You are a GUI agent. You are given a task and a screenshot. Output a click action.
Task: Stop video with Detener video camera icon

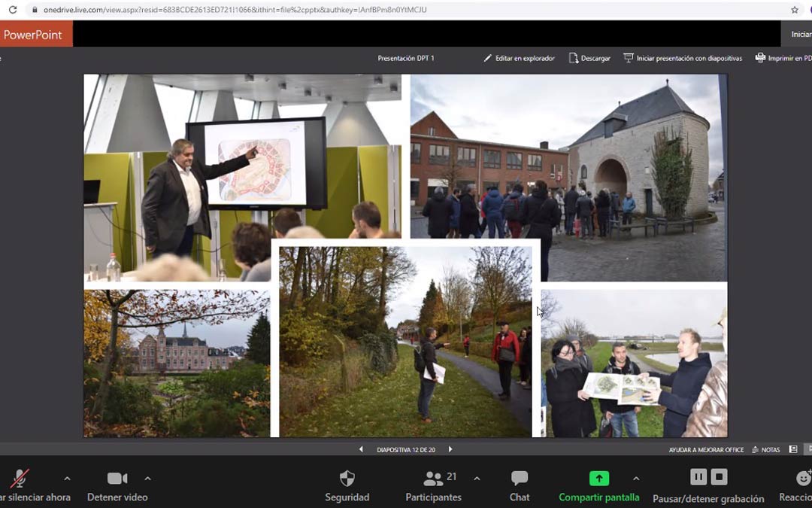click(x=117, y=478)
